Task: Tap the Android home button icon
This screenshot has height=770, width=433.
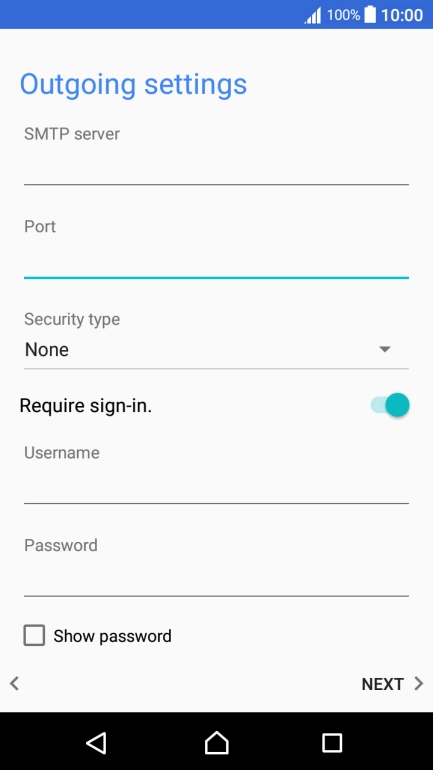Action: pyautogui.click(x=216, y=742)
